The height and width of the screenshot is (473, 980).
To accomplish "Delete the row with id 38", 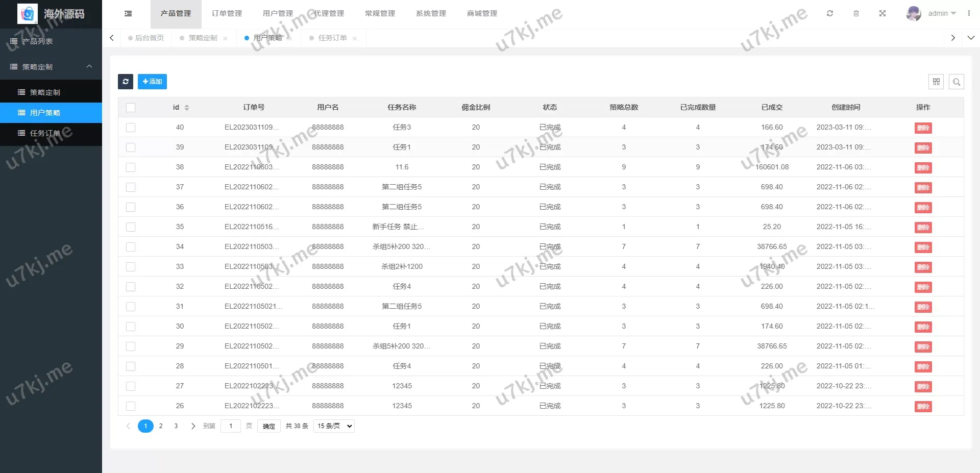I will (923, 168).
